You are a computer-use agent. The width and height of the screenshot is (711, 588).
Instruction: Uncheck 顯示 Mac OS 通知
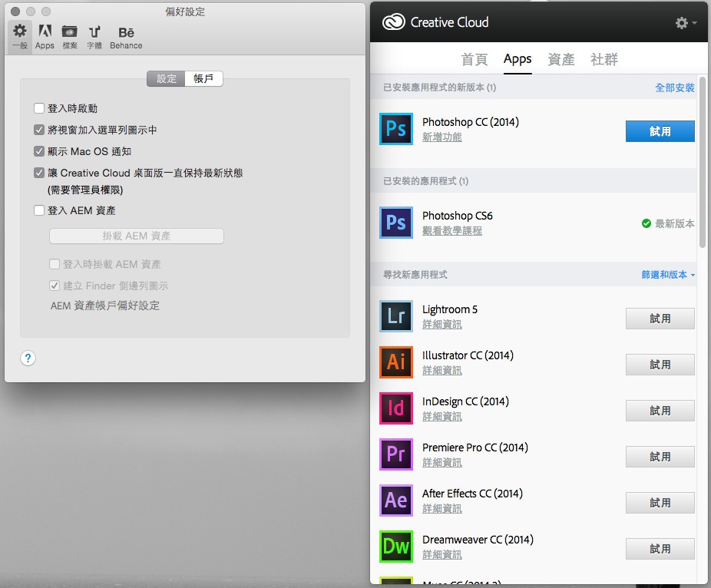(x=39, y=151)
